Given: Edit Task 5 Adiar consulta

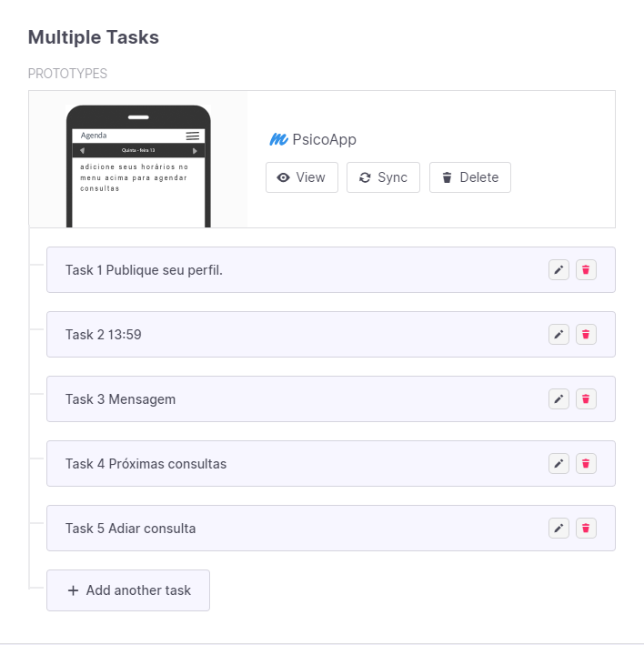Looking at the screenshot, I should point(558,528).
